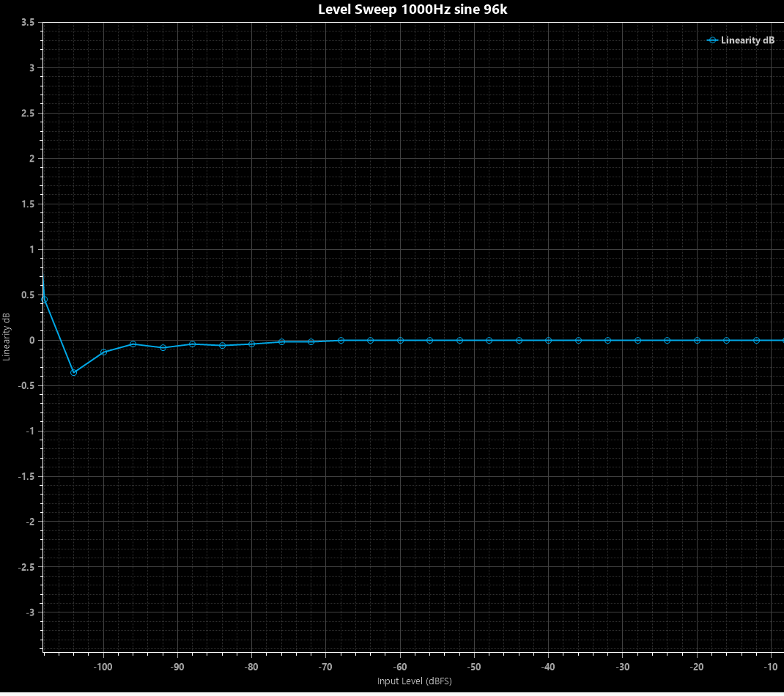Select the data point at -100 dBFS input
Viewport: 784px width, 696px height.
(x=103, y=352)
